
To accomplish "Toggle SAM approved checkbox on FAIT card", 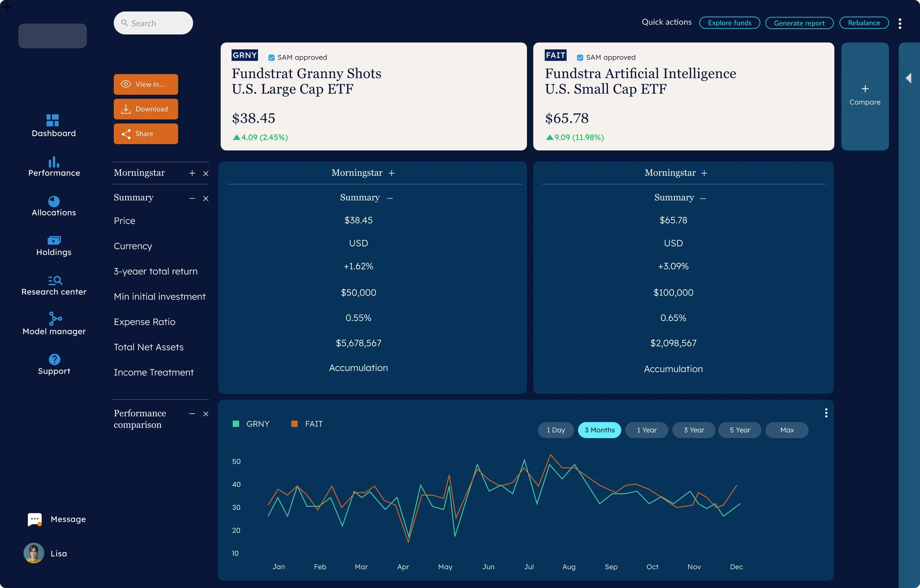I will [580, 58].
